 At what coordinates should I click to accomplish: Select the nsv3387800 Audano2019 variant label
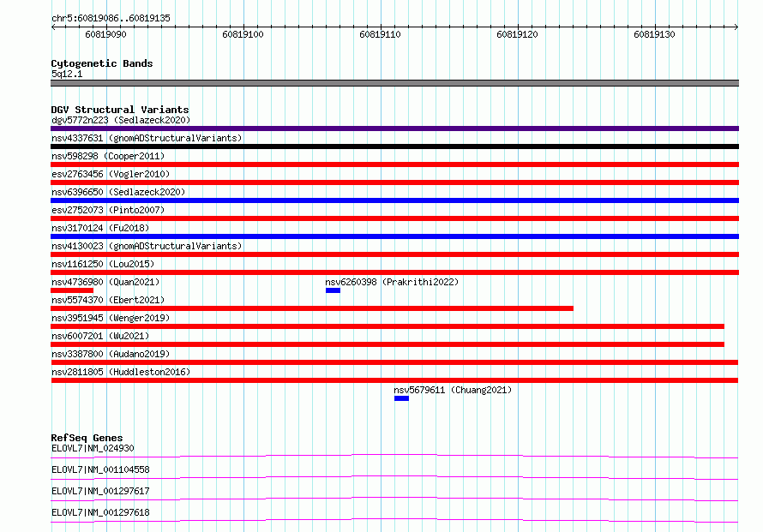[111, 354]
